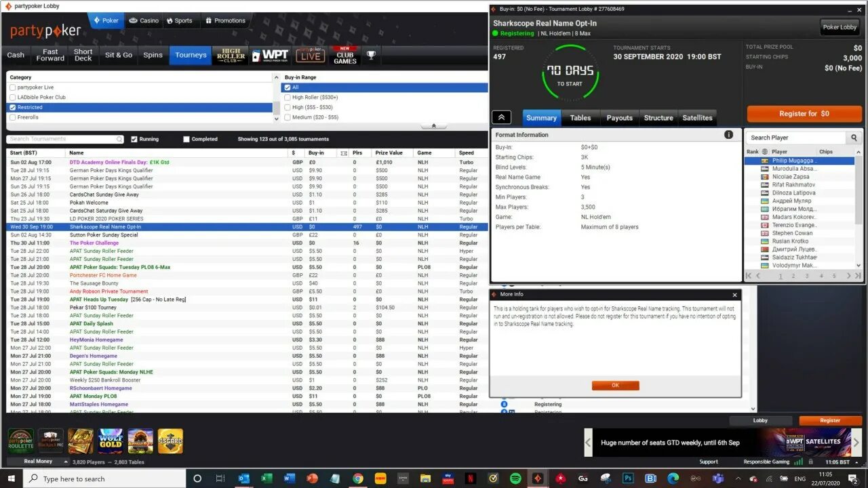Image resolution: width=868 pixels, height=488 pixels.
Task: Open Microsoft Teams from the taskbar
Action: tap(718, 479)
